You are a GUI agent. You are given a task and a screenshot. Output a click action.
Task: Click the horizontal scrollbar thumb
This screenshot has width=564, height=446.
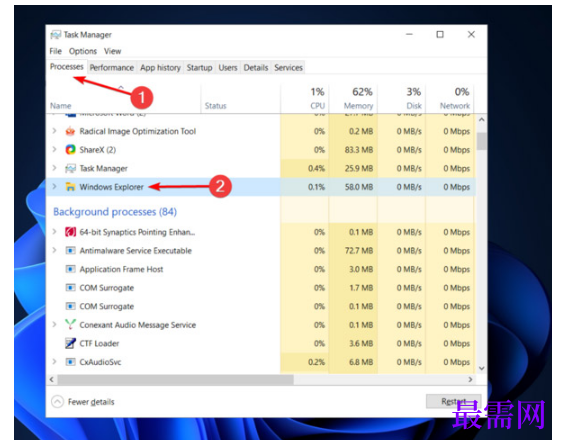(176, 379)
